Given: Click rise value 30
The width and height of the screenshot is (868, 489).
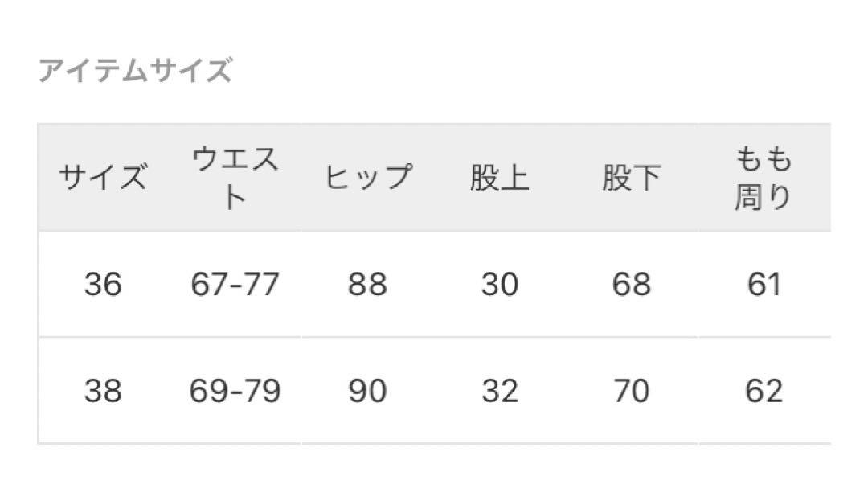Looking at the screenshot, I should (499, 284).
